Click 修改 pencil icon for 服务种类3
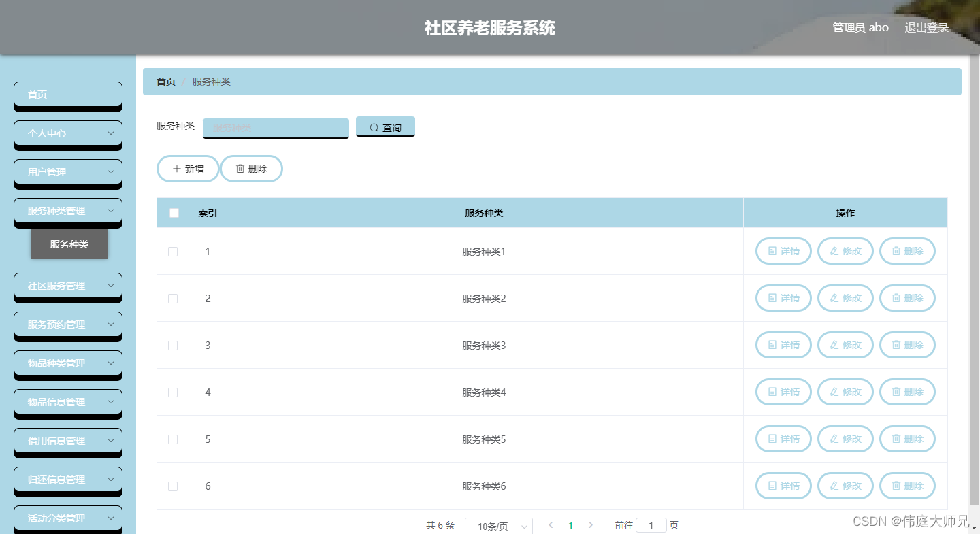 [834, 345]
